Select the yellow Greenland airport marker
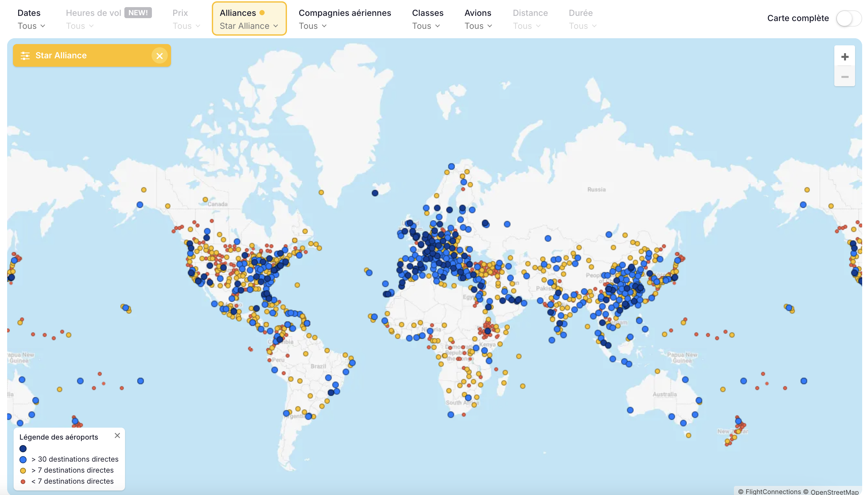 point(321,192)
